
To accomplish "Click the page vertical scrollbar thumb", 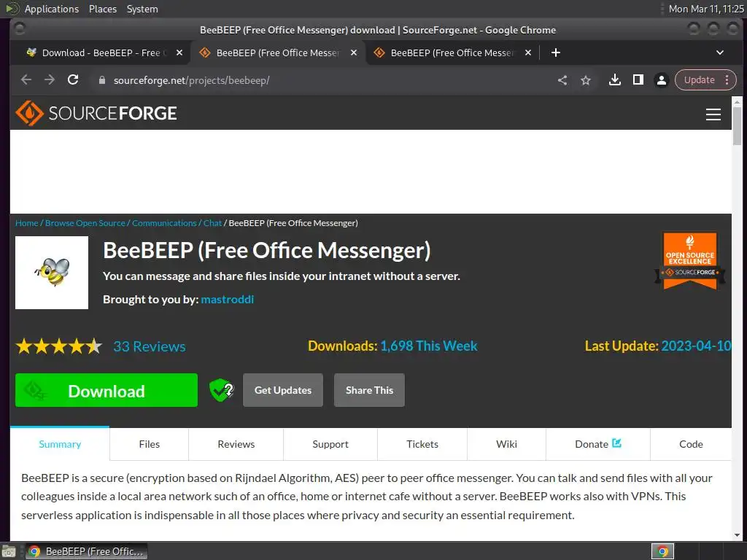I will pyautogui.click(x=737, y=125).
